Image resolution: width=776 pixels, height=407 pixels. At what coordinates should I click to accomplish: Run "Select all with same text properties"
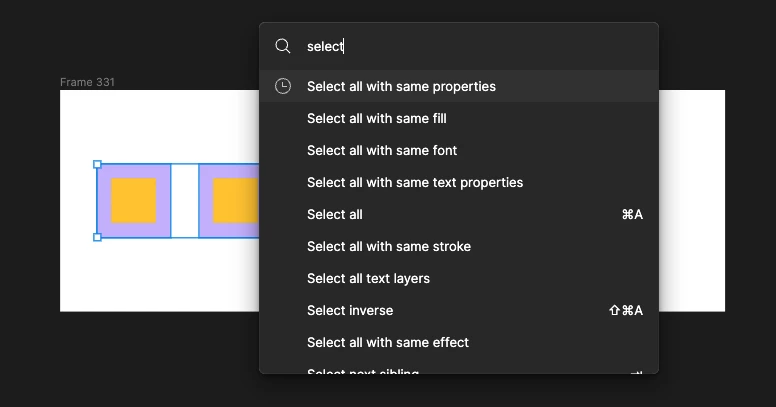pyautogui.click(x=459, y=182)
